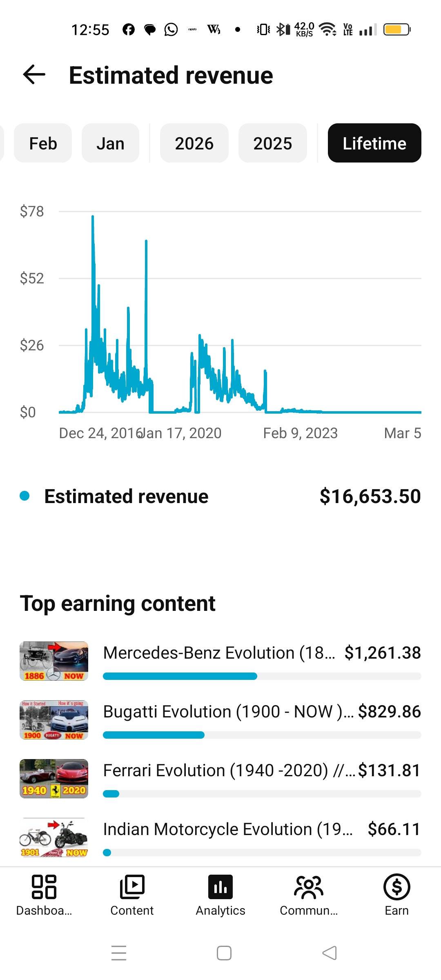
Task: Tap the Android recent apps icon
Action: coord(119,953)
